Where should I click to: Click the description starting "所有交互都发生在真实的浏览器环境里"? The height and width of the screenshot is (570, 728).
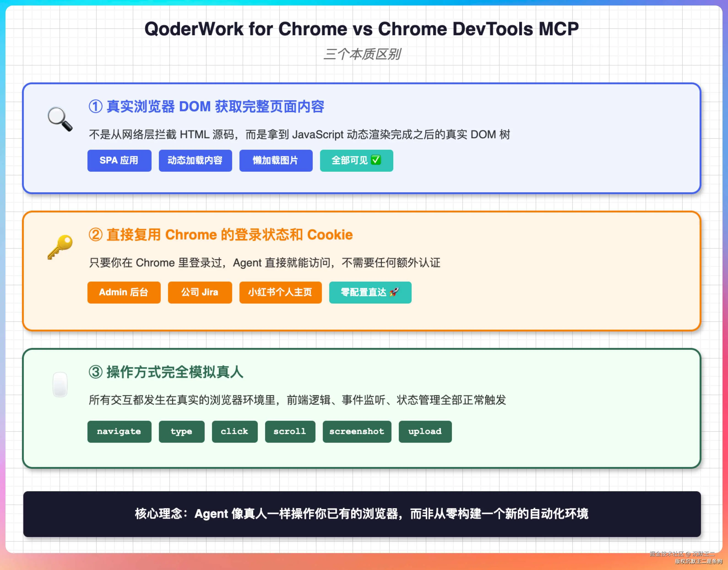297,400
